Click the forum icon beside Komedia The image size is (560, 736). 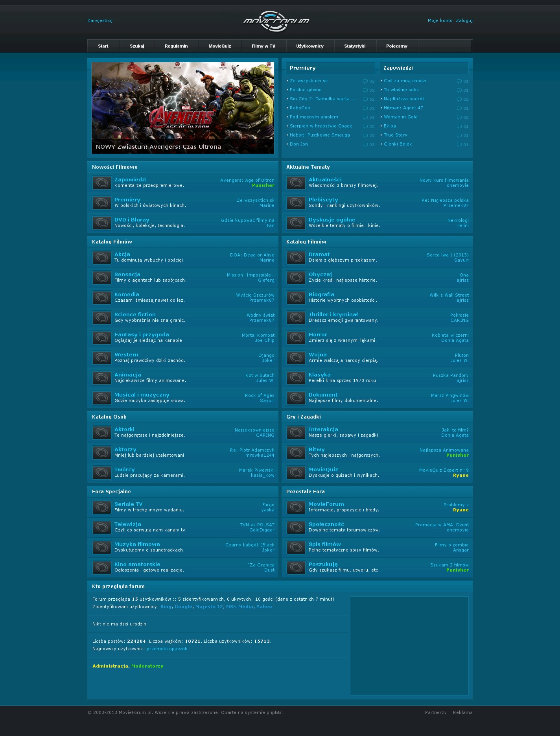[x=101, y=298]
